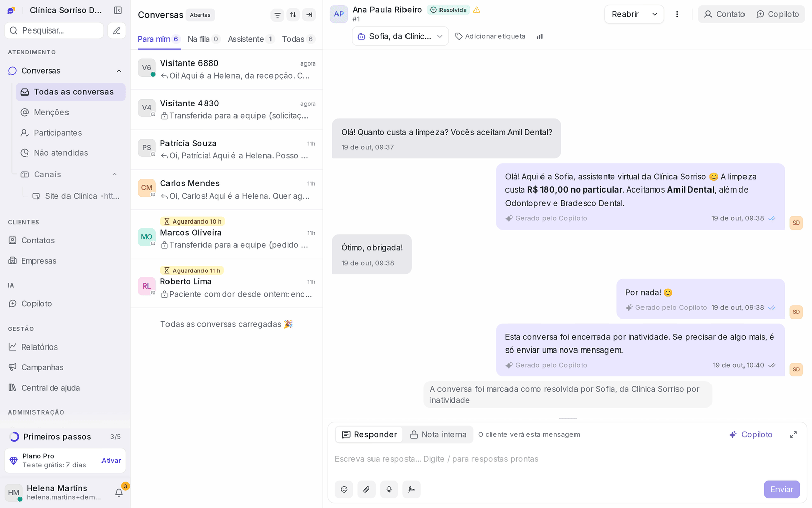
Task: Click the Abertas status filter badge
Action: (200, 15)
